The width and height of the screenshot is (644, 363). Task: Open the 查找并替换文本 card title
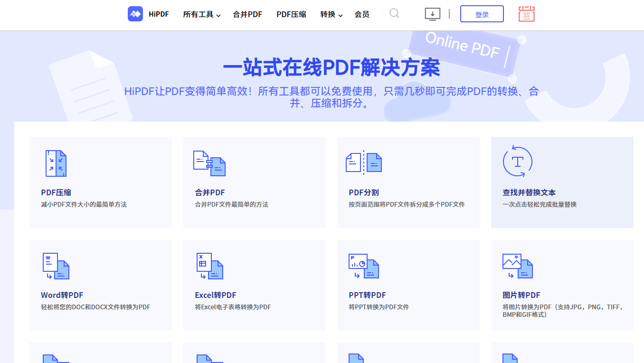529,192
